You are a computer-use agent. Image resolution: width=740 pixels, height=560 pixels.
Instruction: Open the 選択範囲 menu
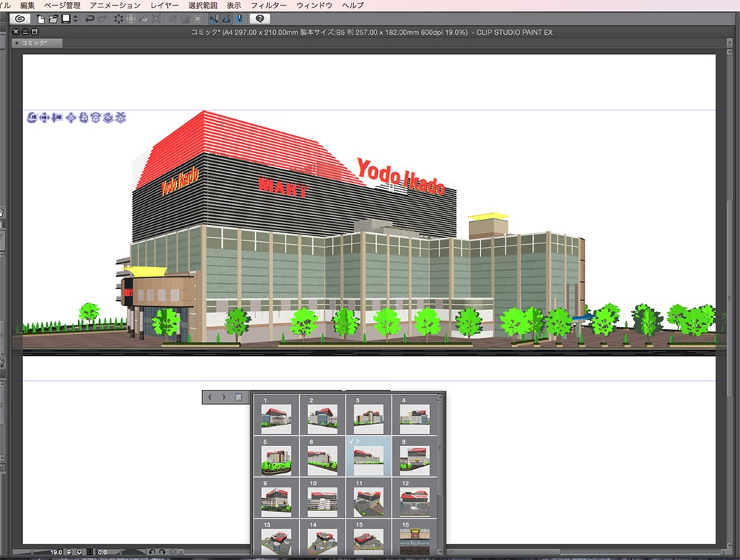[x=203, y=5]
